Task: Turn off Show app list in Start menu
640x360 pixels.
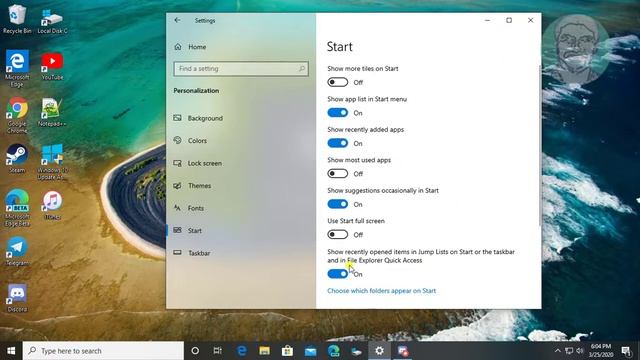Action: click(x=338, y=113)
